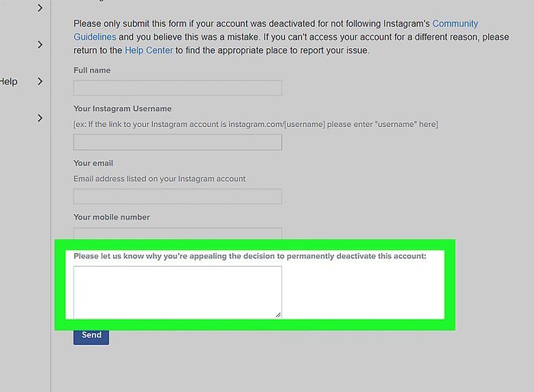Click the "Email address listed" hint text
Viewport: 534px width, 392px height.
pyautogui.click(x=160, y=179)
